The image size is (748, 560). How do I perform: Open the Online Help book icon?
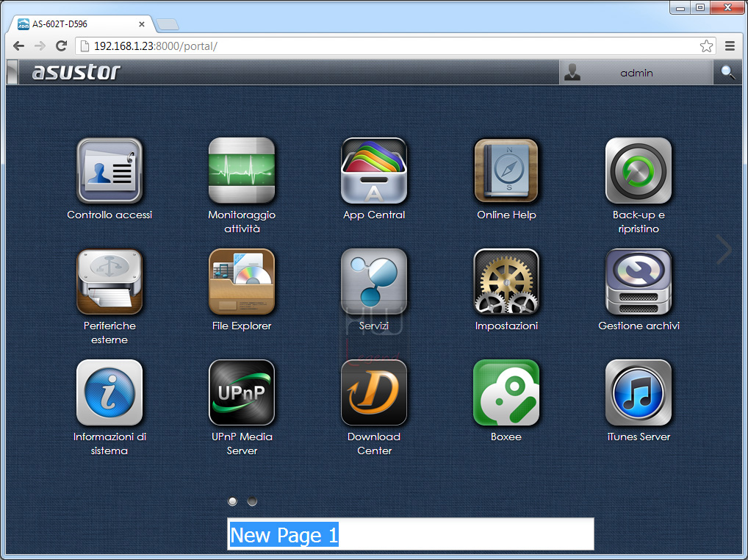coord(506,170)
